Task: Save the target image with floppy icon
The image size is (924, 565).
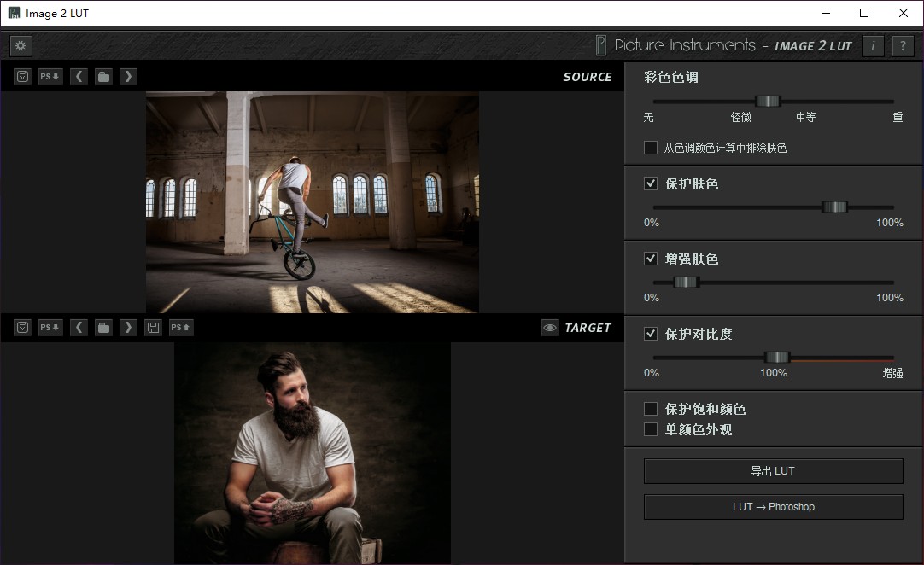Action: tap(153, 328)
